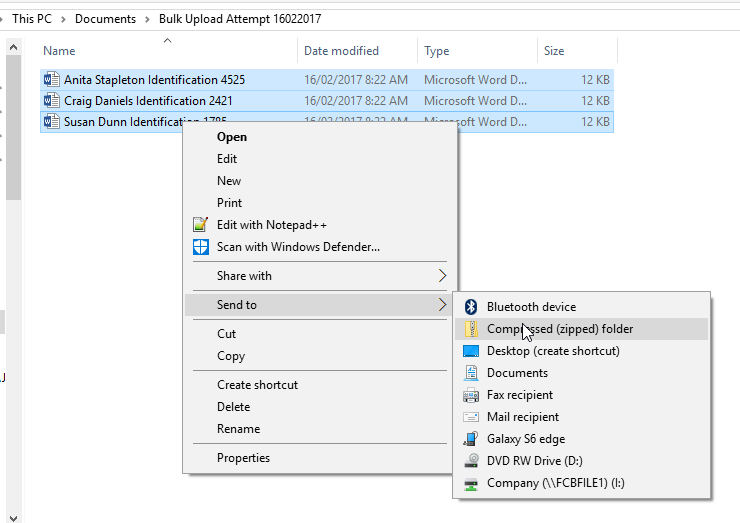Click breadcrumb chevron after Documents

147,19
